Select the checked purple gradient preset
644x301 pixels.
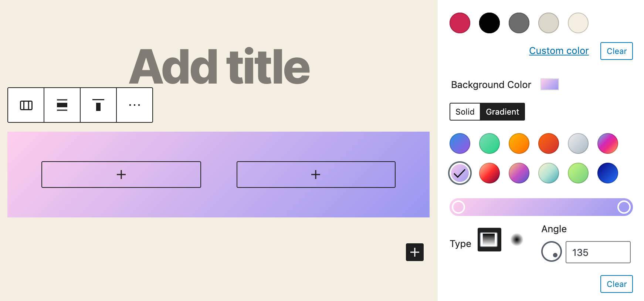click(460, 173)
